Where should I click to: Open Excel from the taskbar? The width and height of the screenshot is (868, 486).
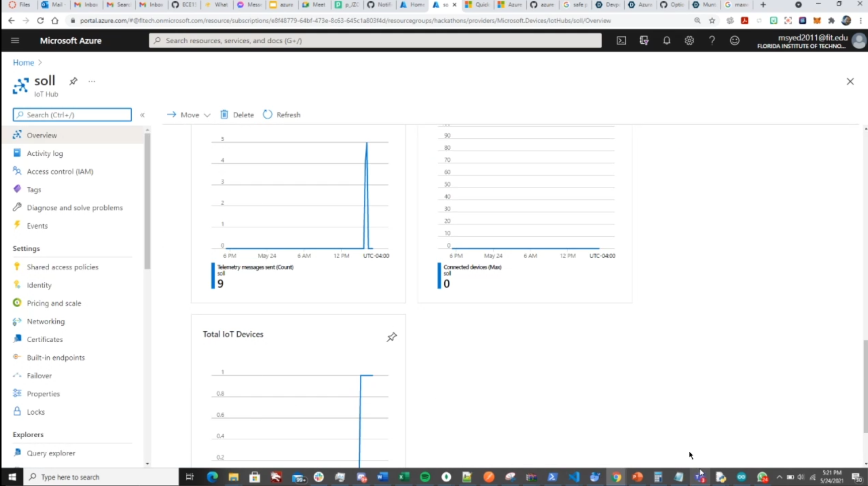tap(404, 477)
